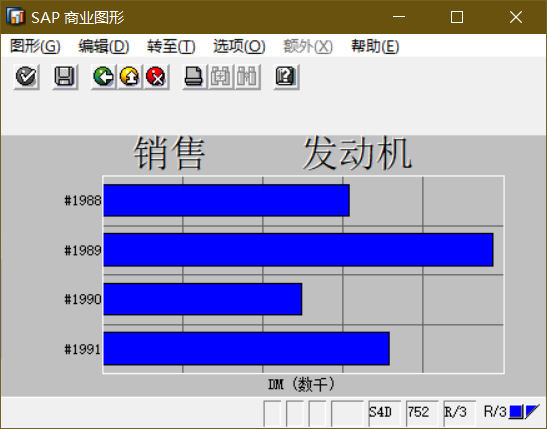
Task: Select the blue #1990 bar
Action: [x=203, y=299]
